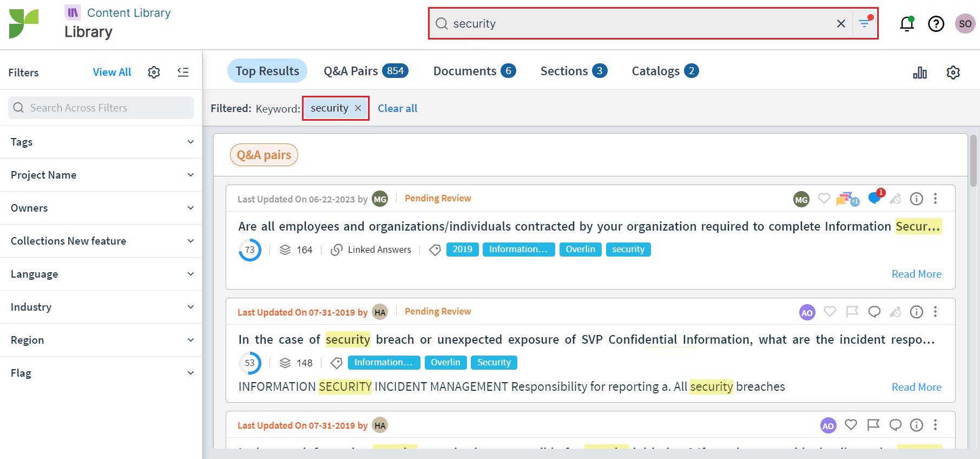Viewport: 980px width, 459px height.
Task: Open filter settings gear in sidebar
Action: point(154,73)
